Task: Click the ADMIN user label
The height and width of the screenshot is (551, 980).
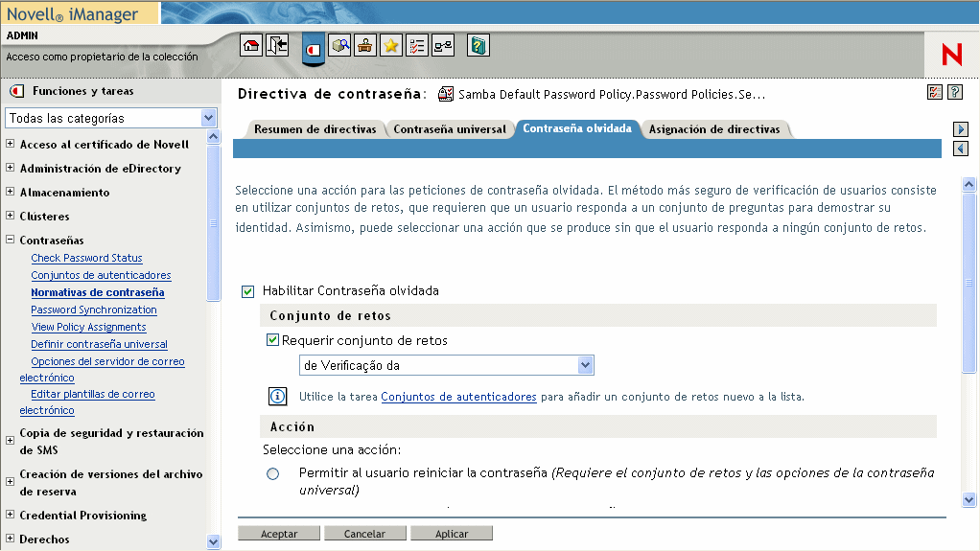Action: pos(22,35)
